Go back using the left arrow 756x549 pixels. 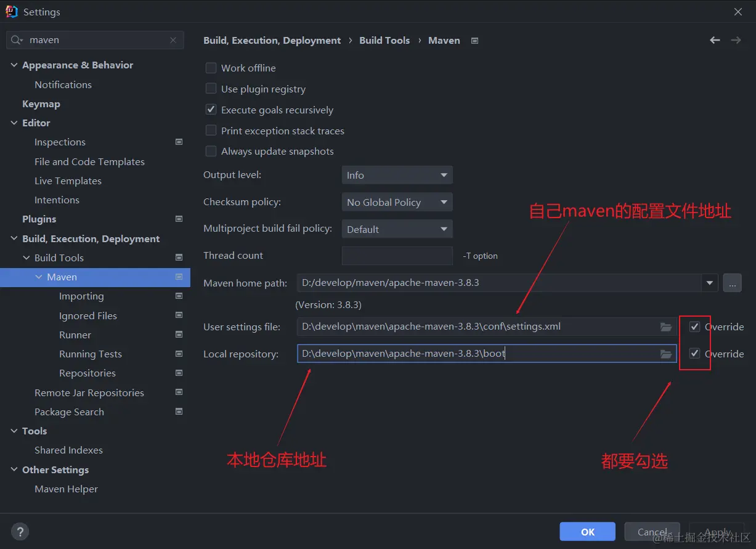click(715, 40)
